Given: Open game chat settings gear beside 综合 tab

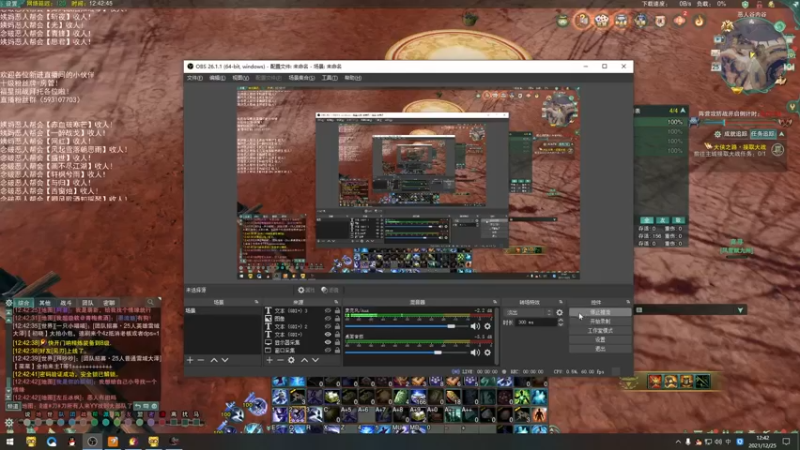Looking at the screenshot, I should click(9, 303).
